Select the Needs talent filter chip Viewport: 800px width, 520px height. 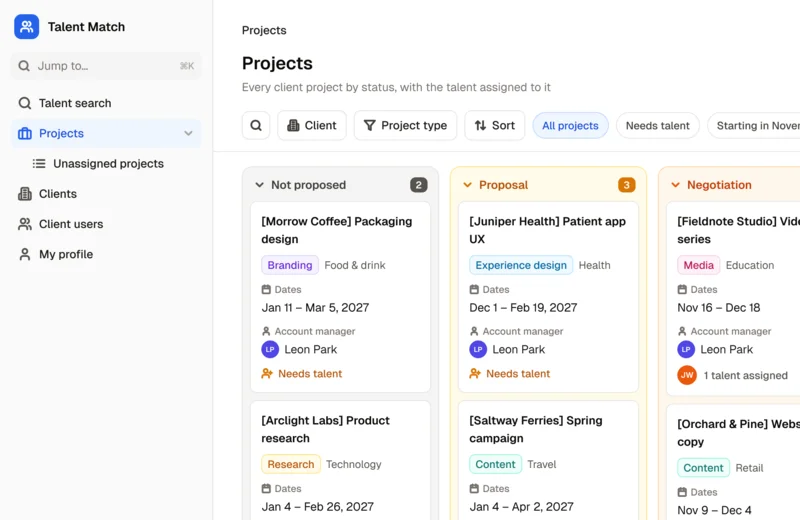point(658,126)
